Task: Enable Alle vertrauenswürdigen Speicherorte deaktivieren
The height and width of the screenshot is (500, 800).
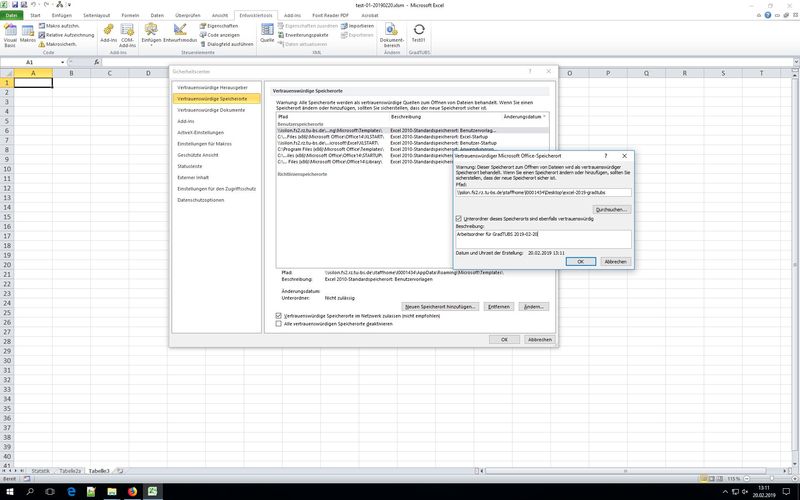Action: [278, 324]
